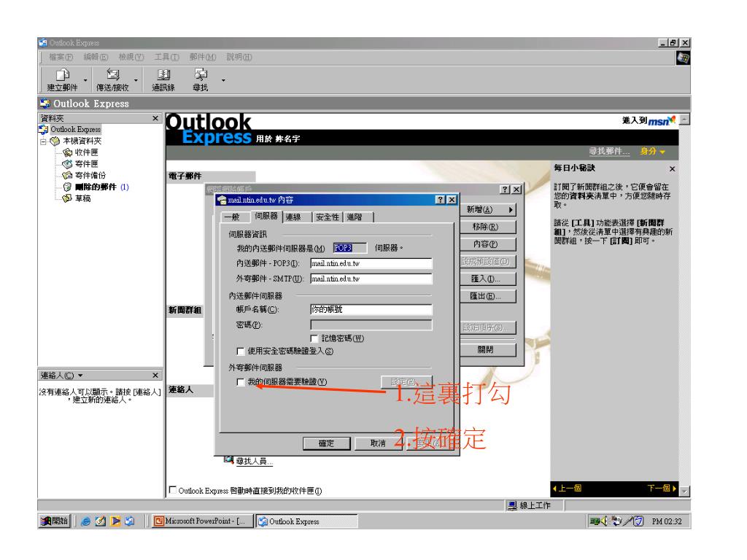Click the 取消 cancel button
This screenshot has width=747, height=560.
[378, 443]
